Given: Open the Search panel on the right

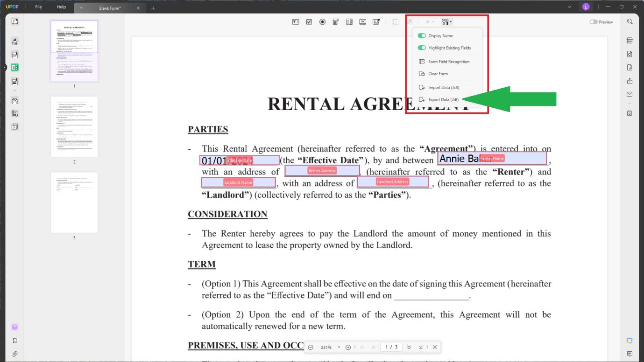Looking at the screenshot, I should tap(630, 21).
